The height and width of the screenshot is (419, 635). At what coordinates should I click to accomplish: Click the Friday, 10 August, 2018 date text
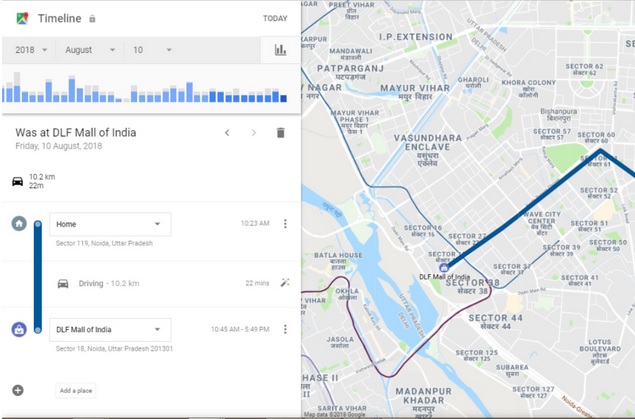point(59,146)
